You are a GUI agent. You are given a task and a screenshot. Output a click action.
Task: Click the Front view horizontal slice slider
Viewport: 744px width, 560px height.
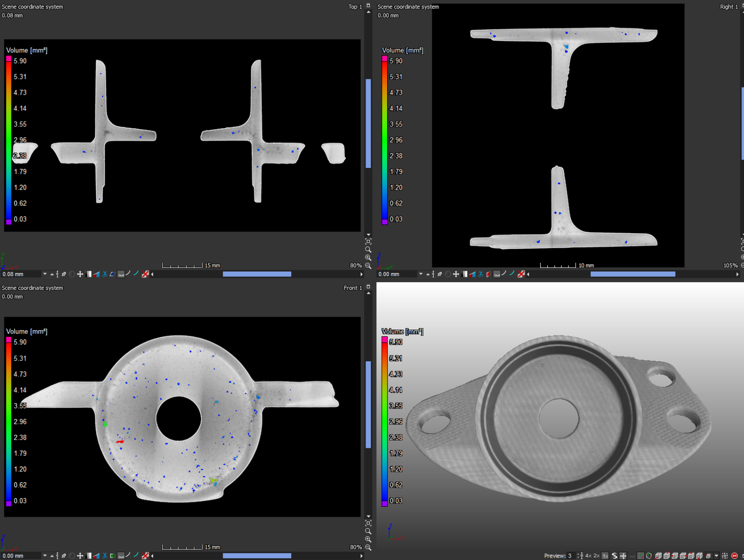tap(257, 556)
